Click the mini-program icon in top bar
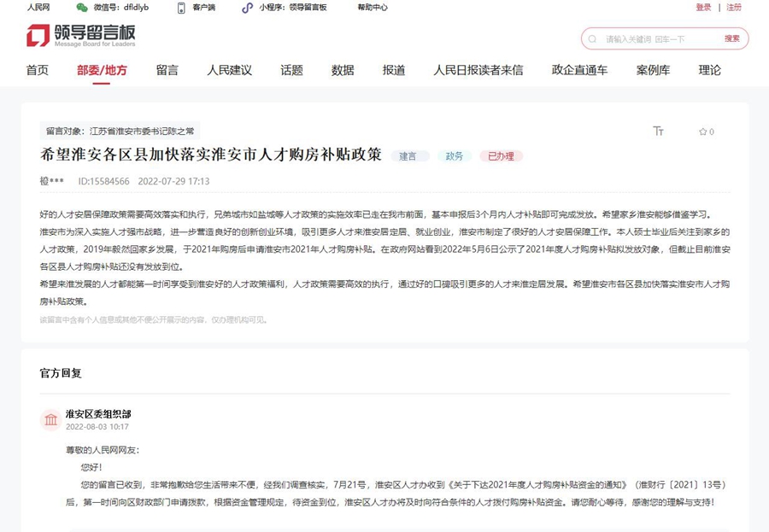 pos(247,8)
